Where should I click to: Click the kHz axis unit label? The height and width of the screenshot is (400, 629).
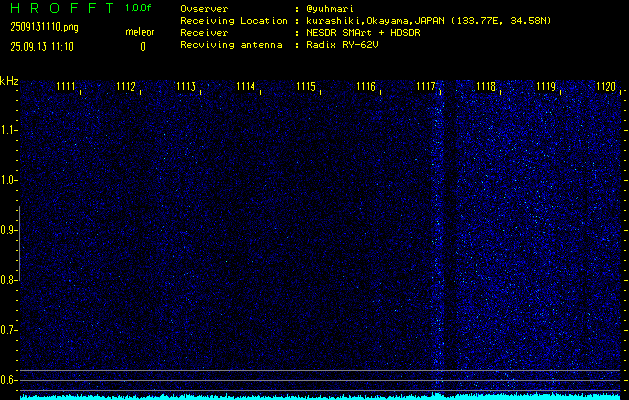(x=9, y=81)
